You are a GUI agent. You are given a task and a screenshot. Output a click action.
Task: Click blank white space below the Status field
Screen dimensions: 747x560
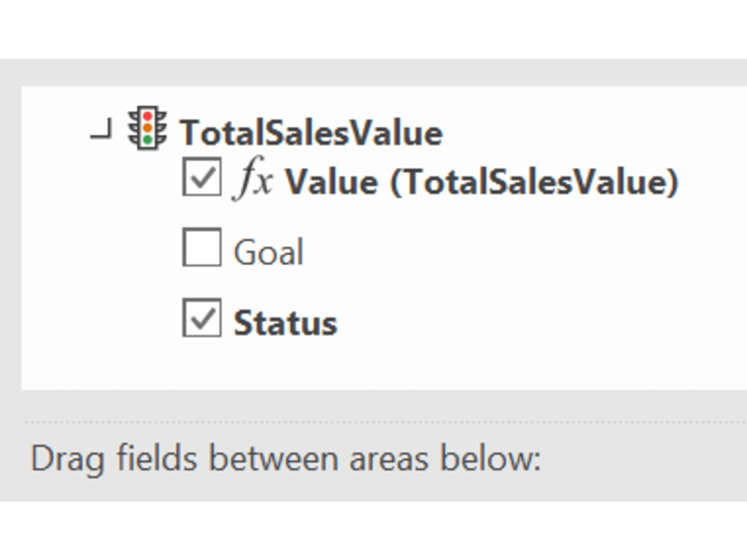click(373, 366)
